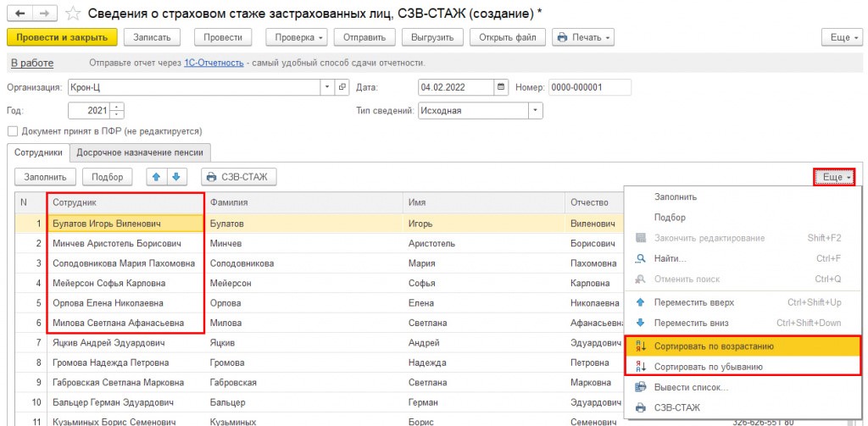Select 'Сортировать по возрастанию' in the menu
868x426 pixels.
713,346
